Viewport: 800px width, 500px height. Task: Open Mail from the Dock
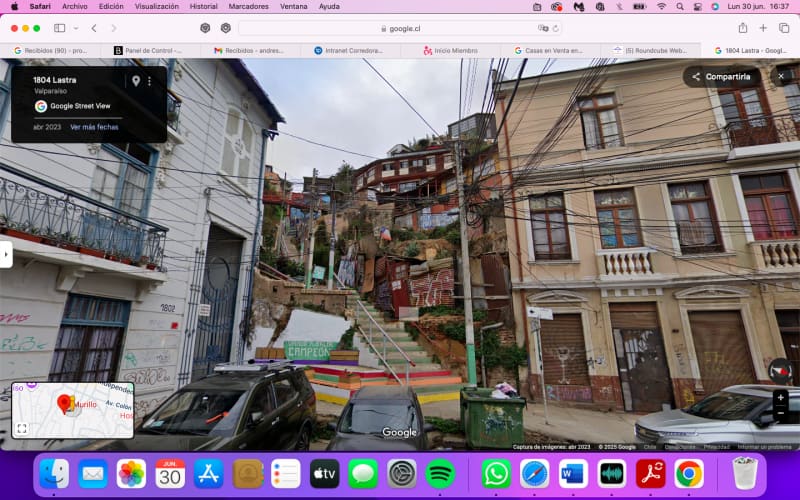93,473
